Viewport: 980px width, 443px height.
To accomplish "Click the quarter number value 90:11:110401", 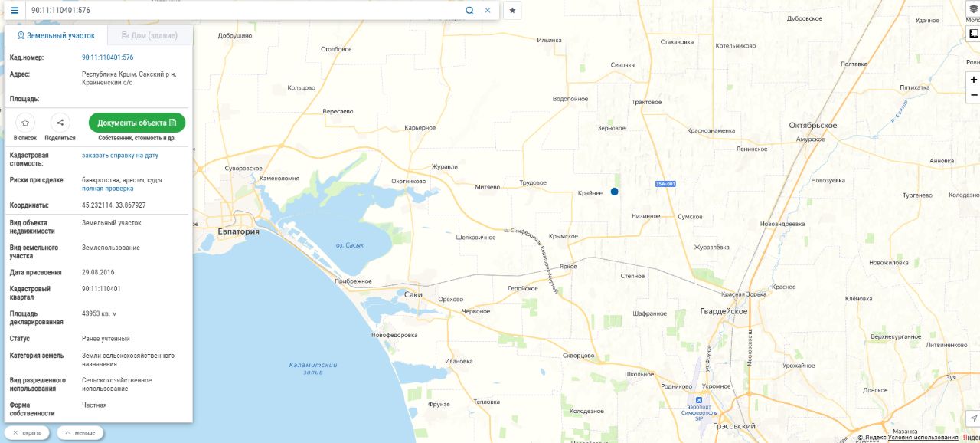I will click(101, 289).
